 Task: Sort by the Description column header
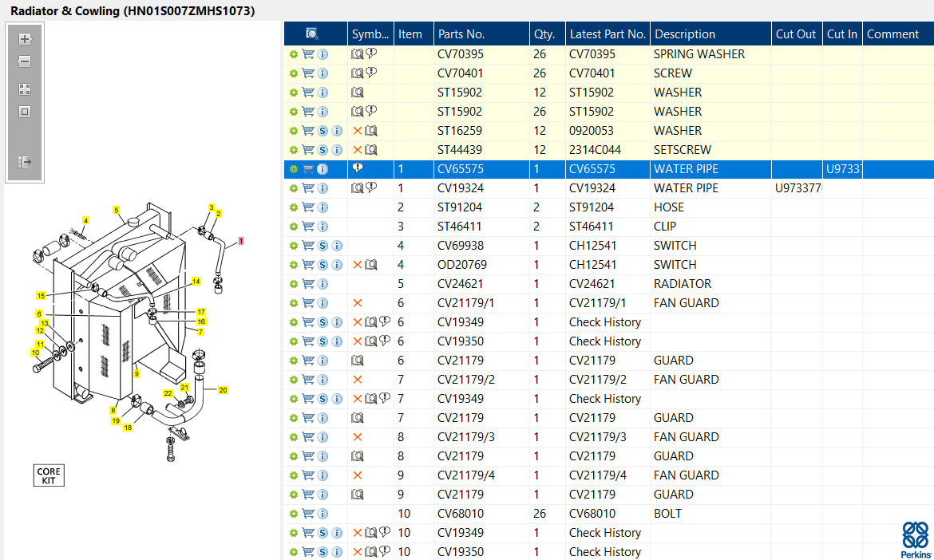(684, 34)
